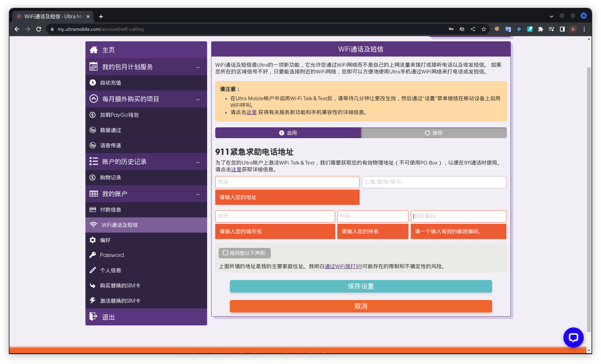Click the key icon beside Password

(93, 255)
